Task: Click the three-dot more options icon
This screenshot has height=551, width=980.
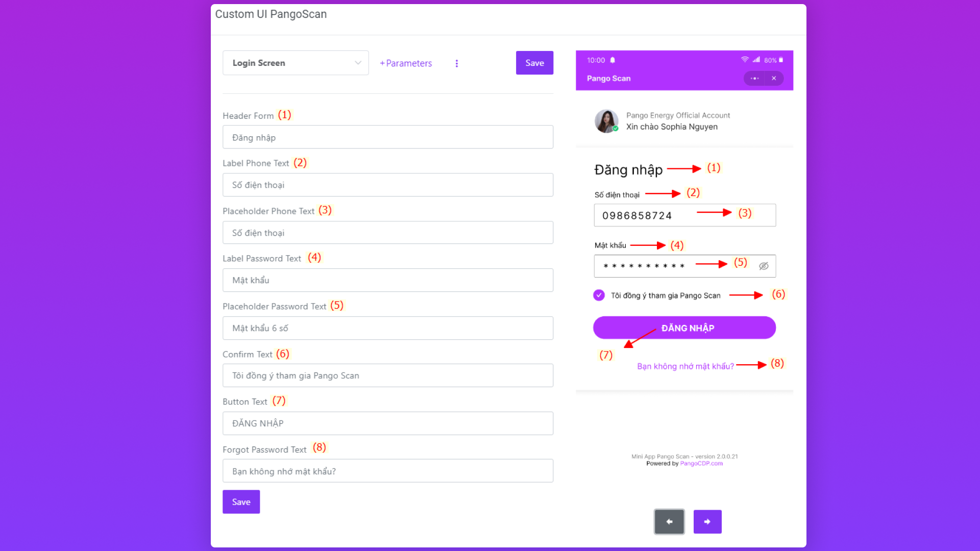Action: pyautogui.click(x=457, y=63)
